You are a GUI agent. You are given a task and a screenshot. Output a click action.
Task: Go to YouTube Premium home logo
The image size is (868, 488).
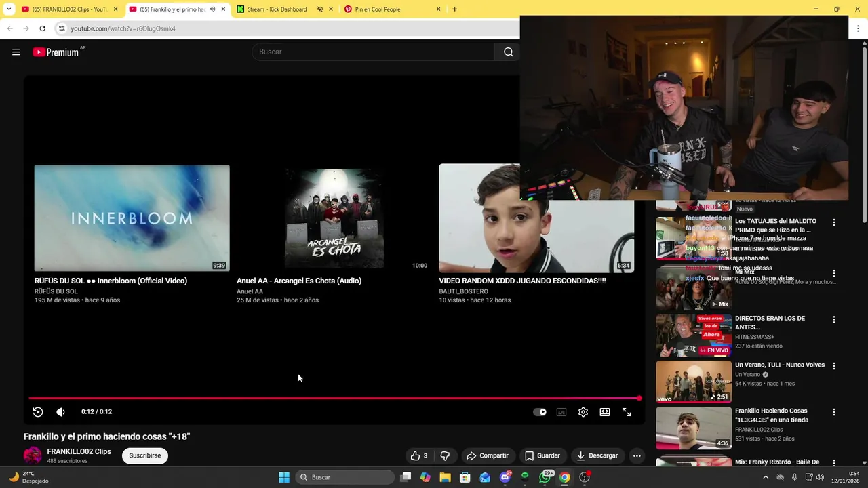[x=56, y=52]
